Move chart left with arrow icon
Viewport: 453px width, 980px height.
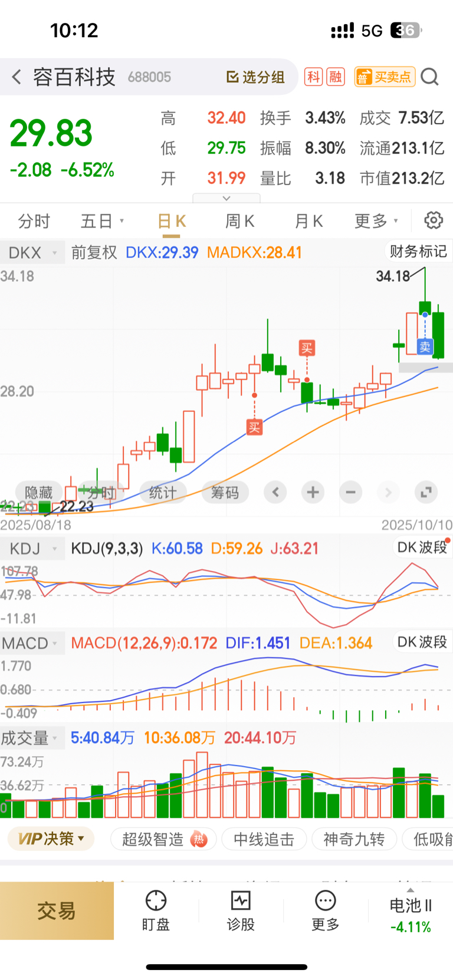[275, 492]
